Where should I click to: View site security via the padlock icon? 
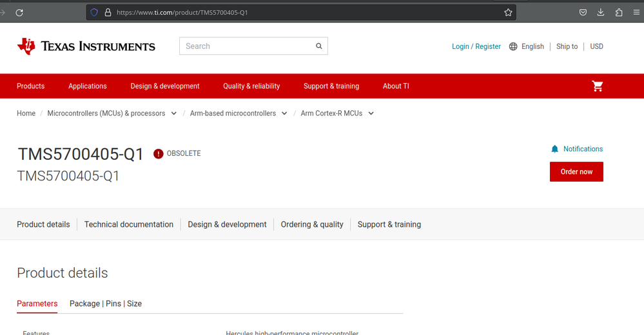click(108, 12)
